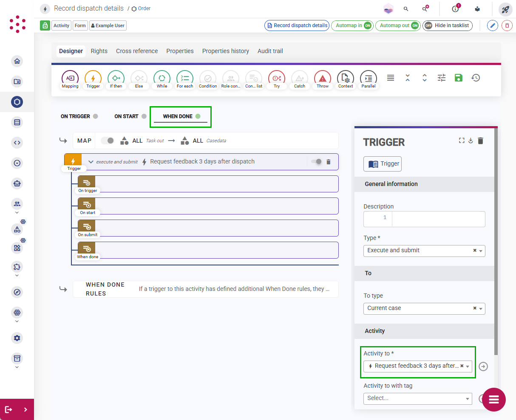Select the WHEN DONE tab
Screen dimensions: 516x420
(181, 116)
